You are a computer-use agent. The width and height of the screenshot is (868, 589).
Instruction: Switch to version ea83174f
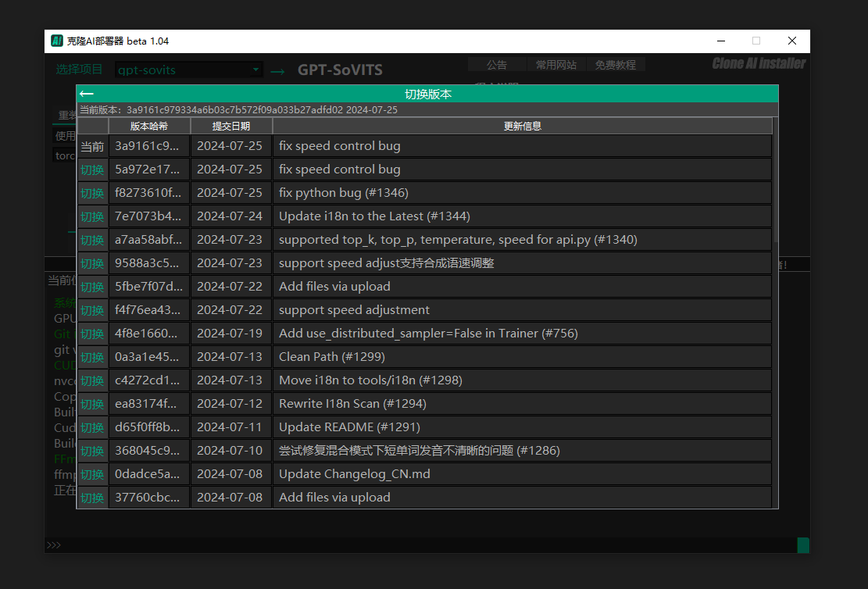(92, 404)
